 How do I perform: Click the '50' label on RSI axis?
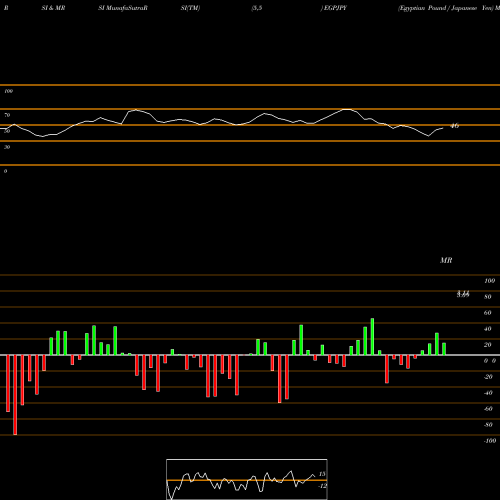coord(7,131)
